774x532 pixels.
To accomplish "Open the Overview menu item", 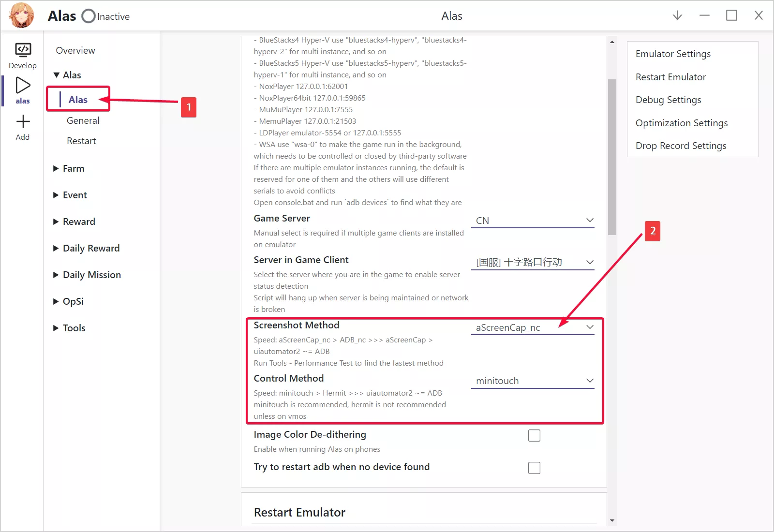I will tap(75, 50).
